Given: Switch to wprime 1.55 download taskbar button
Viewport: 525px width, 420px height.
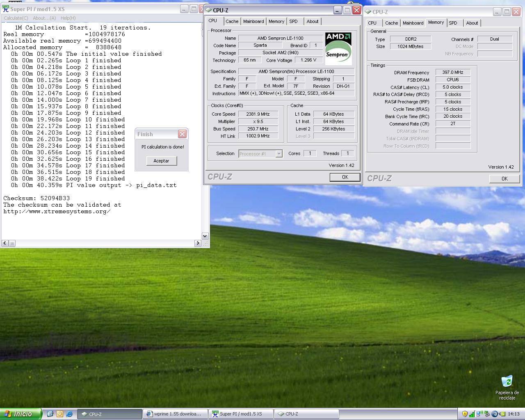Looking at the screenshot, I should (175, 414).
